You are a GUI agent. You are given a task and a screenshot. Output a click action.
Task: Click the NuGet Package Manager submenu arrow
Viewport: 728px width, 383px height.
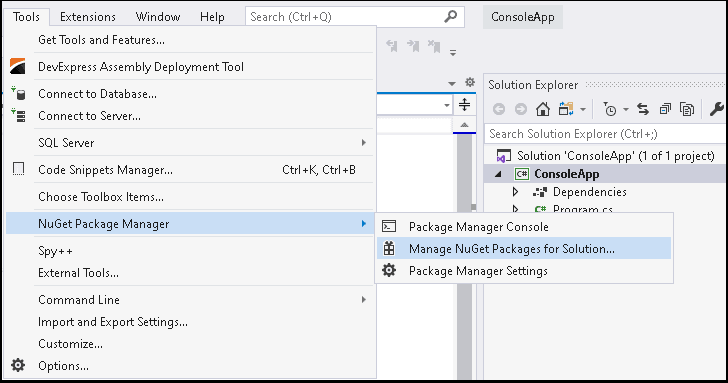364,224
